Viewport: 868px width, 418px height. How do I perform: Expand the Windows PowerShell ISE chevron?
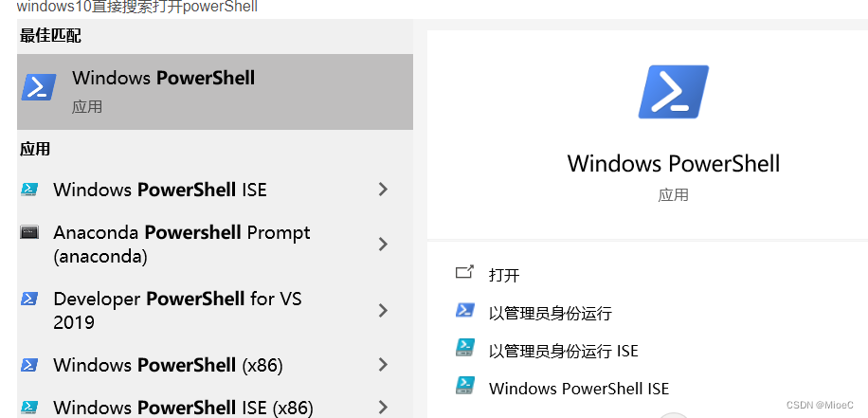(x=383, y=190)
